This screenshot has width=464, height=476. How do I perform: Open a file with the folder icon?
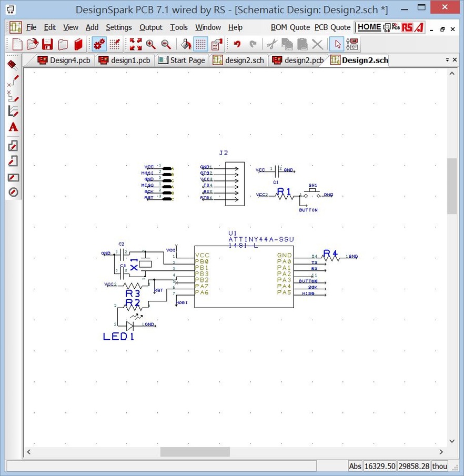click(x=32, y=44)
